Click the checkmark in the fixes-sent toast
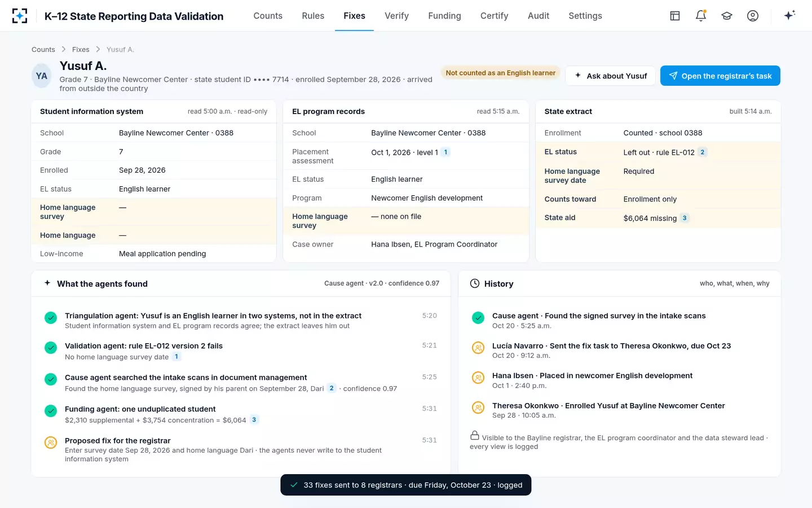Viewport: 812px width, 508px height. (x=294, y=485)
